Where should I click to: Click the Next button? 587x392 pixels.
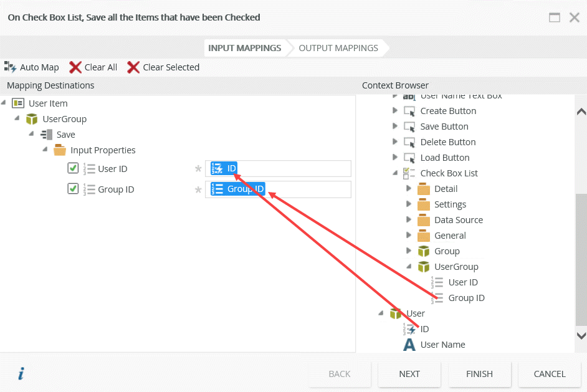pyautogui.click(x=409, y=374)
